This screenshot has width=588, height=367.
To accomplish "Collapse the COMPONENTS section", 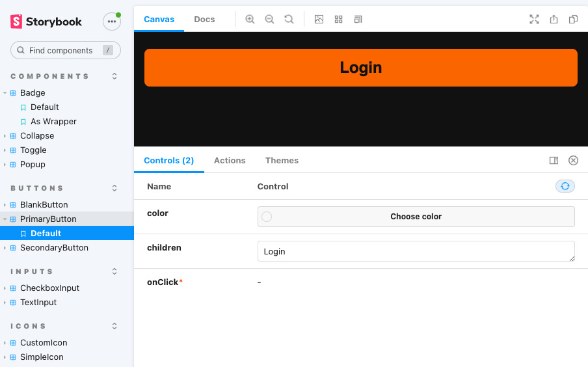I will pos(114,76).
